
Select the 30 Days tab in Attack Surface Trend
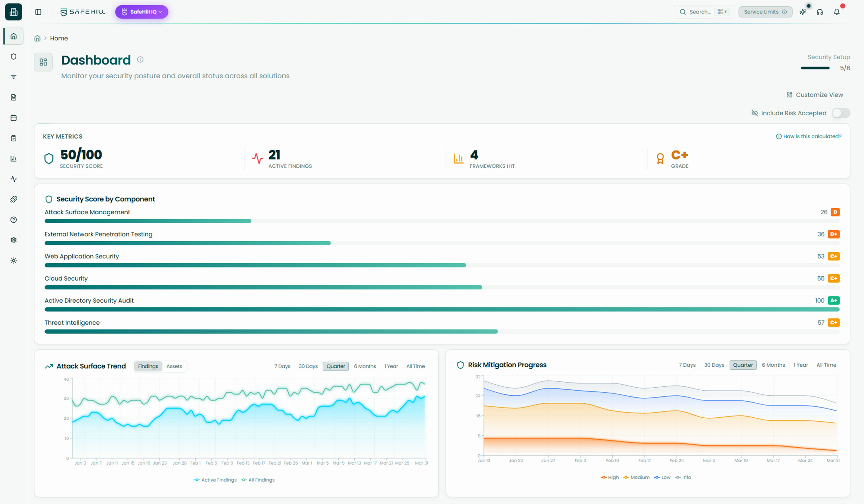(x=308, y=366)
